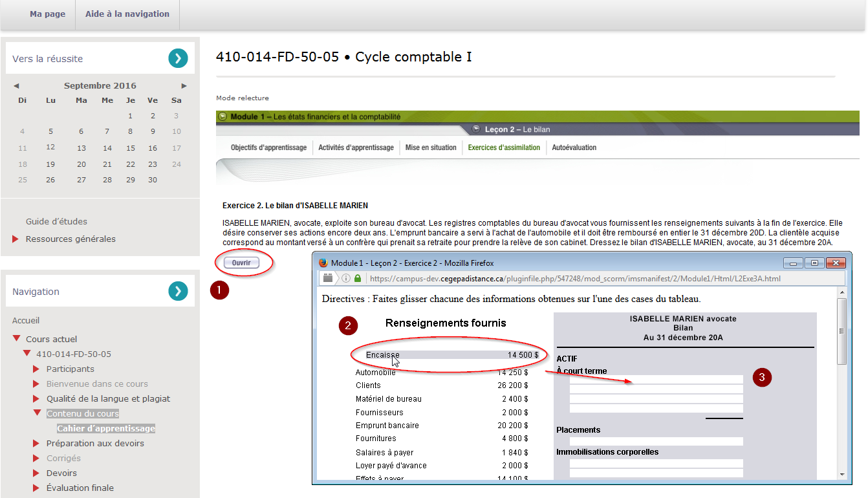This screenshot has height=498, width=868.
Task: Click the teal arrow beside Vers la réussite
Action: tap(178, 58)
